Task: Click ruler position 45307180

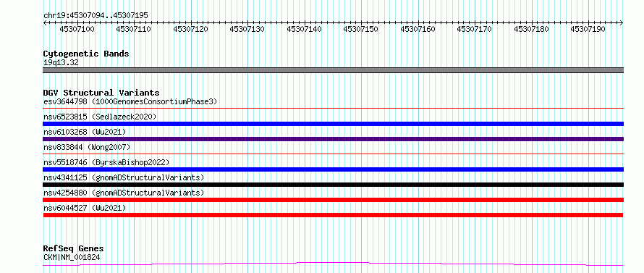Action: coord(531,29)
